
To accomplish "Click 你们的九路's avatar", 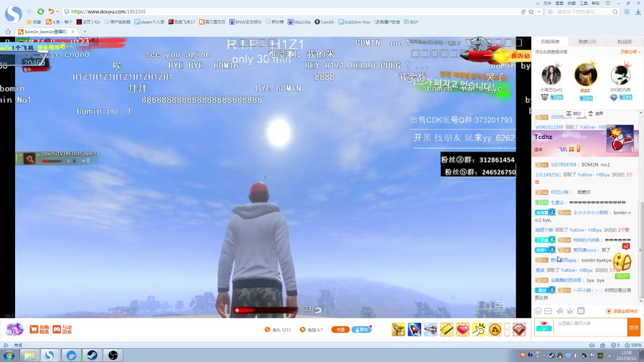I will click(x=620, y=75).
